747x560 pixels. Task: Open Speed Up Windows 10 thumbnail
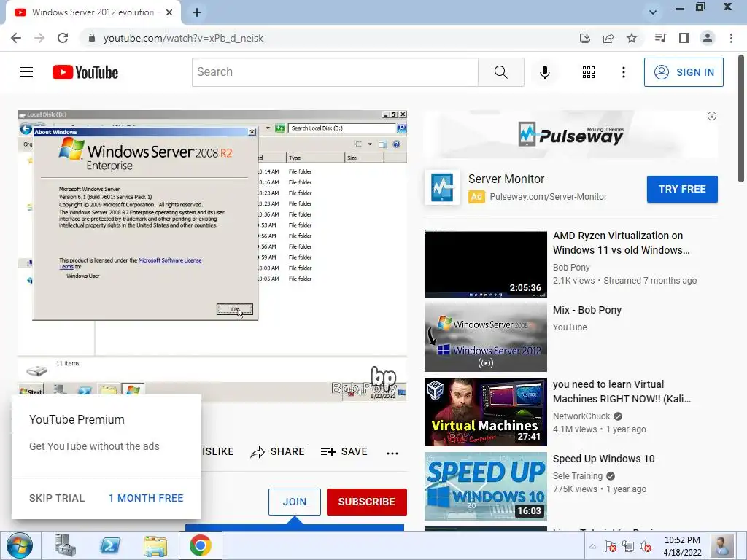485,486
